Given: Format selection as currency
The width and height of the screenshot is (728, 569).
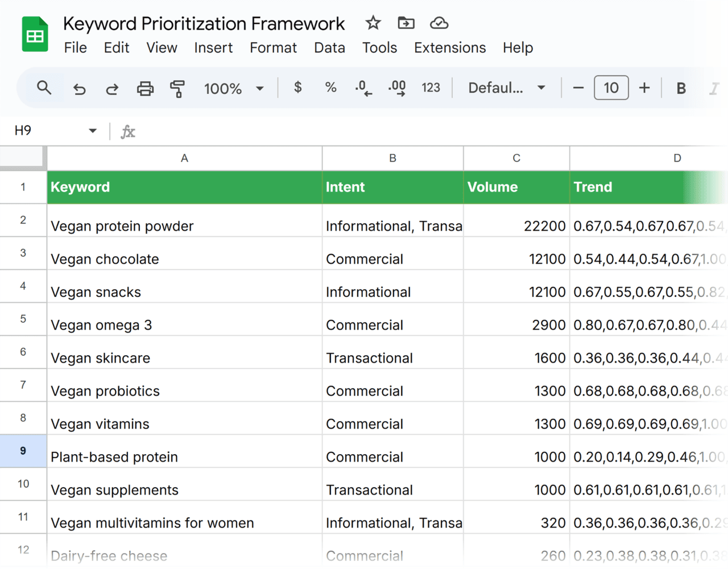Looking at the screenshot, I should tap(297, 88).
